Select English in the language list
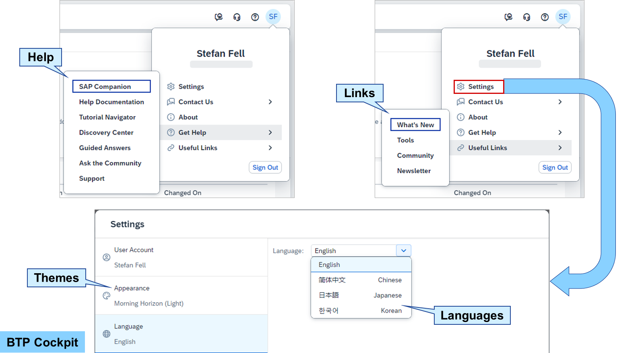 tap(361, 265)
